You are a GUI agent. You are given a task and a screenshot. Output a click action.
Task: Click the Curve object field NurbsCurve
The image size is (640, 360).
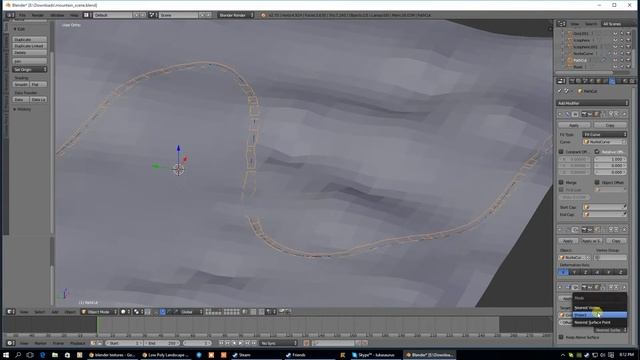click(x=604, y=142)
